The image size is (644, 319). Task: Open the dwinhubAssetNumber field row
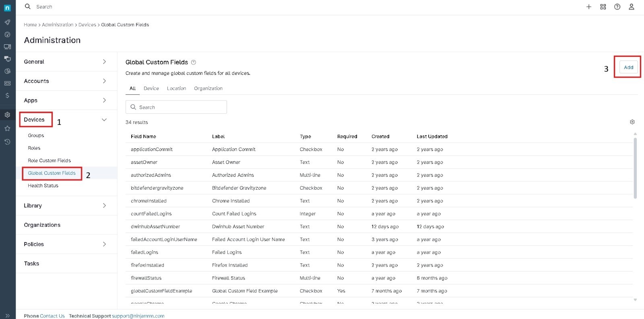tap(379, 227)
